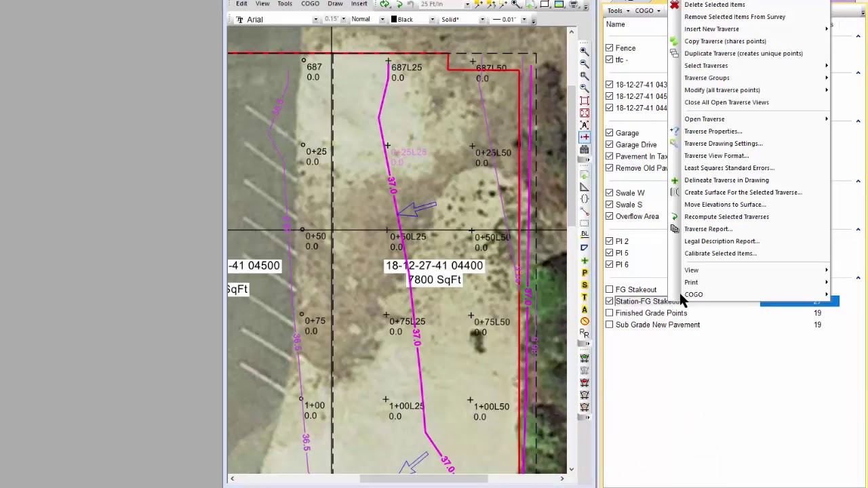Uncheck the Fence traverse checkbox
868x488 pixels.
click(609, 48)
